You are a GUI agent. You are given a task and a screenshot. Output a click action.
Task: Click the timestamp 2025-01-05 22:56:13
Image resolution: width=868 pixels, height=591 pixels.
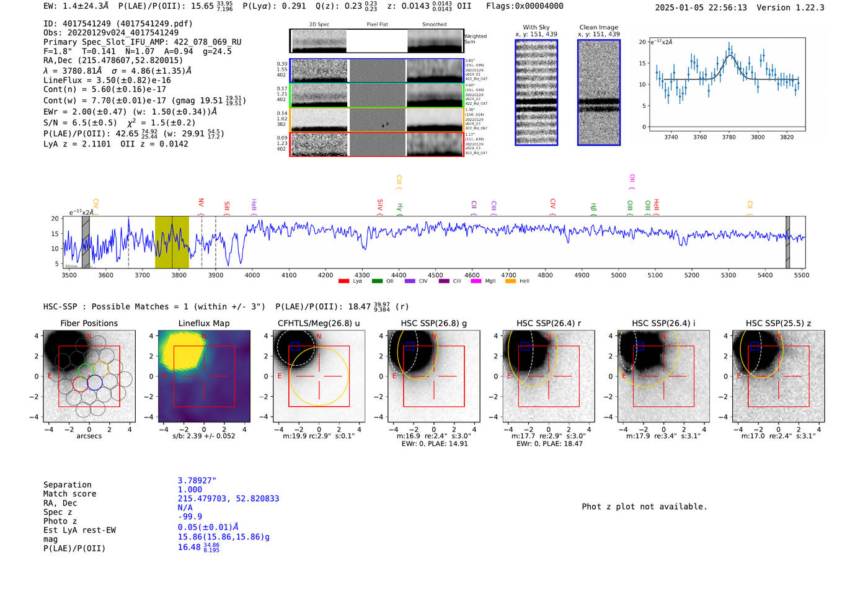[x=701, y=7]
